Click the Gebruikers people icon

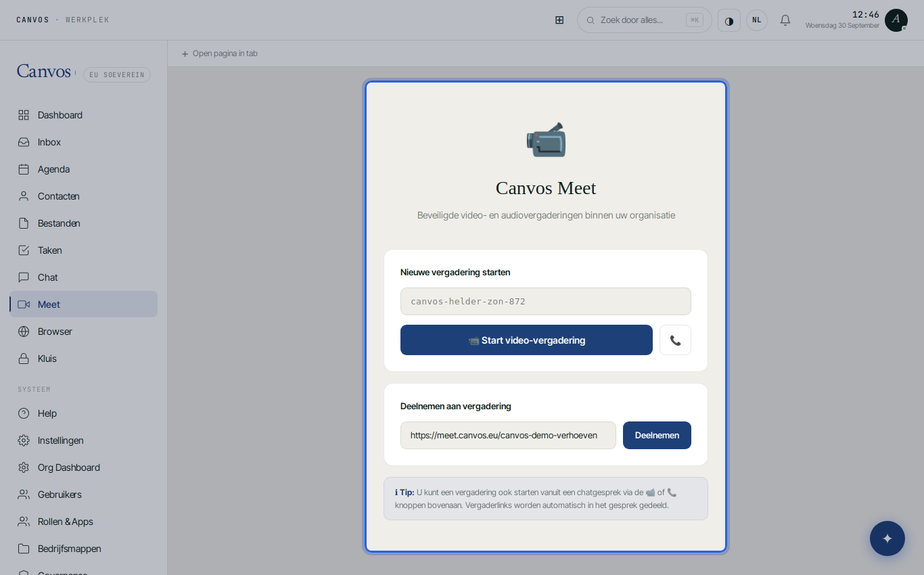coord(24,495)
